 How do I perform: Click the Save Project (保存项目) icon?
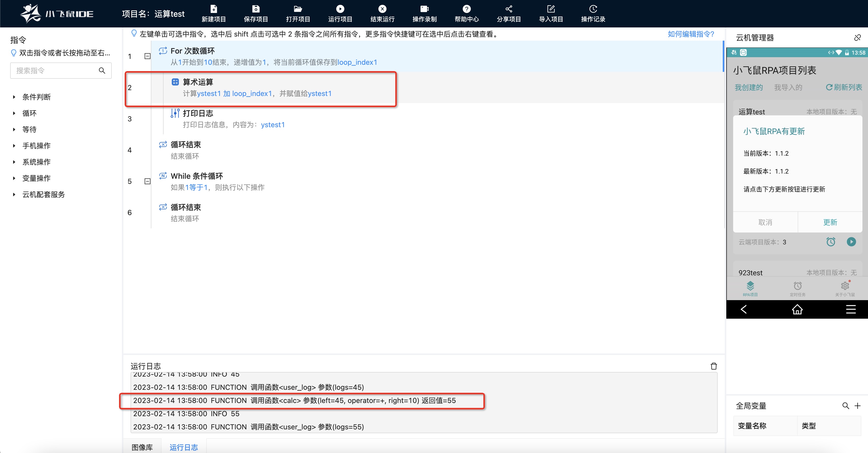click(x=256, y=9)
